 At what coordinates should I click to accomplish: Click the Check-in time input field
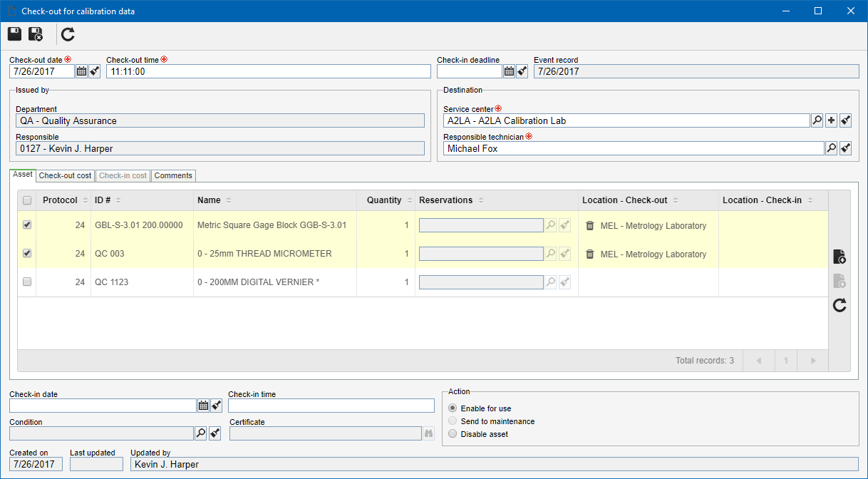(x=331, y=406)
